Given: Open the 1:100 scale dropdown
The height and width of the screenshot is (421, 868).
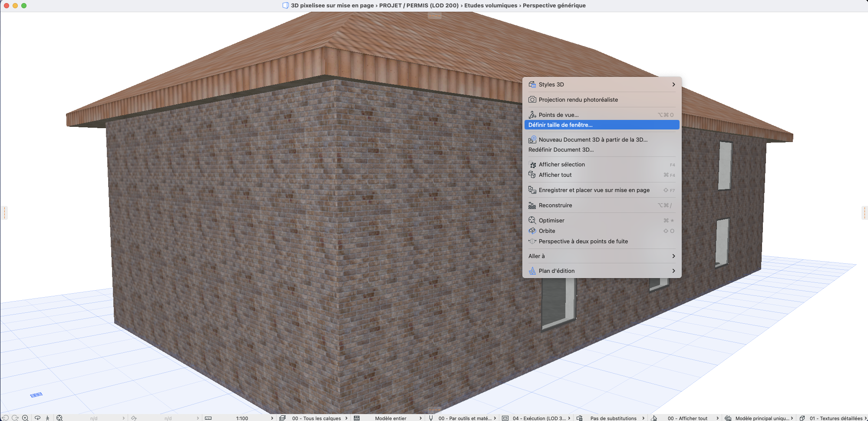Looking at the screenshot, I should tap(242, 418).
